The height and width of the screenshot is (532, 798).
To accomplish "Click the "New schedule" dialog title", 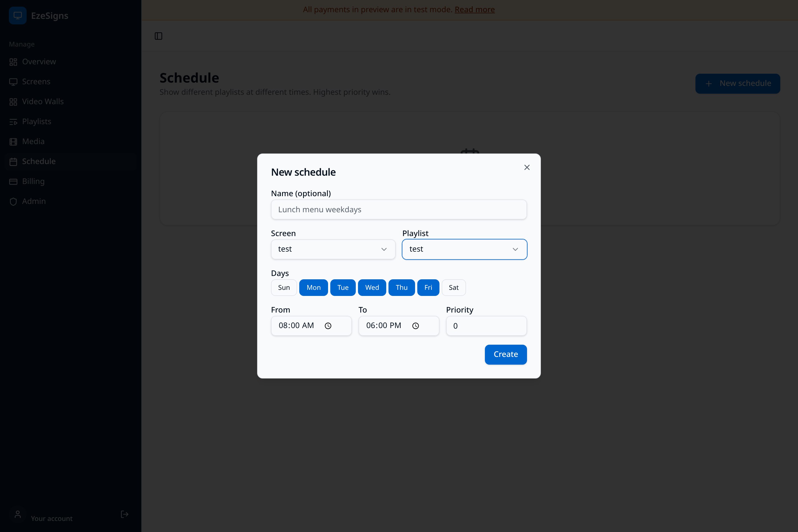I will click(303, 172).
